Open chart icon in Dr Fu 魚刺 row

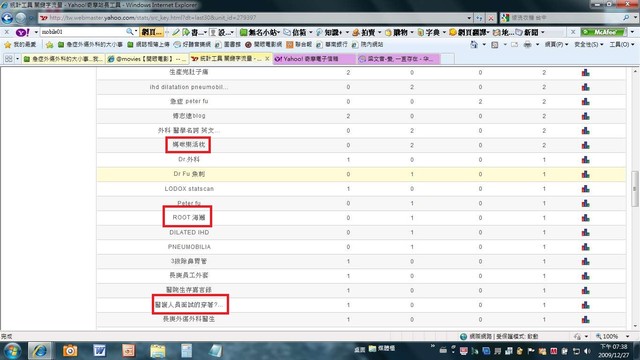(x=585, y=174)
